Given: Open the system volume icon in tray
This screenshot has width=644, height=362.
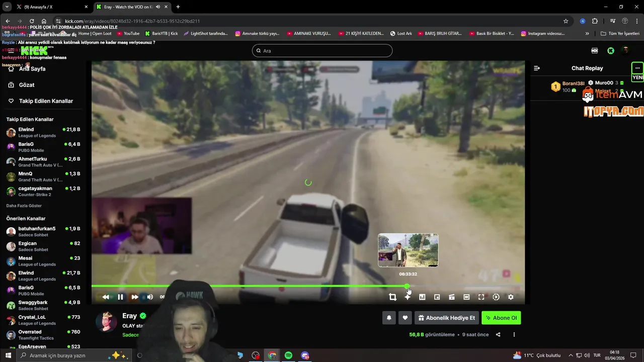Looking at the screenshot, I should (x=587, y=355).
